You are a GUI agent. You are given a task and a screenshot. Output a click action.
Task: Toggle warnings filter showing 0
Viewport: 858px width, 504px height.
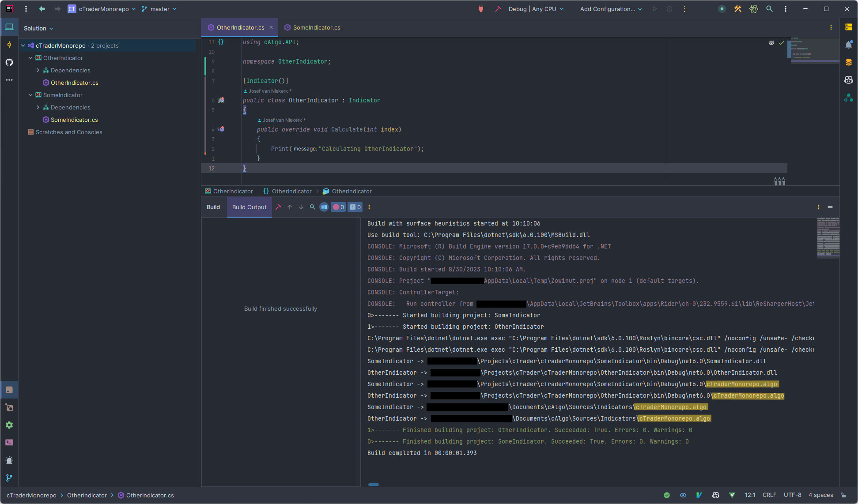click(x=355, y=207)
